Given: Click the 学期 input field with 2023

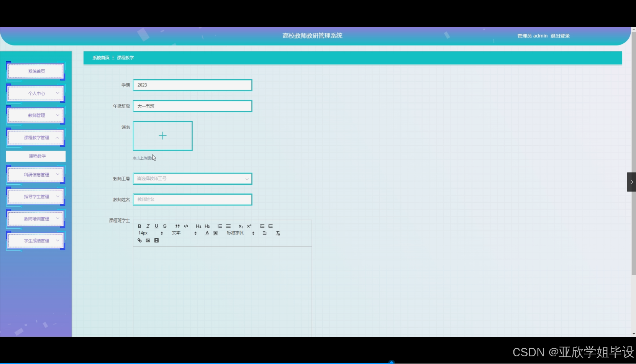Looking at the screenshot, I should pyautogui.click(x=192, y=85).
